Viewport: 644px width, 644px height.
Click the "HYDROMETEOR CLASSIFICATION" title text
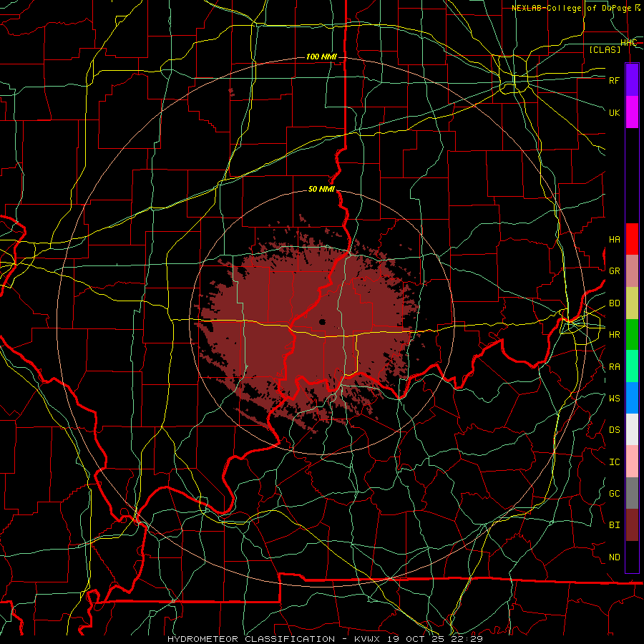251,639
